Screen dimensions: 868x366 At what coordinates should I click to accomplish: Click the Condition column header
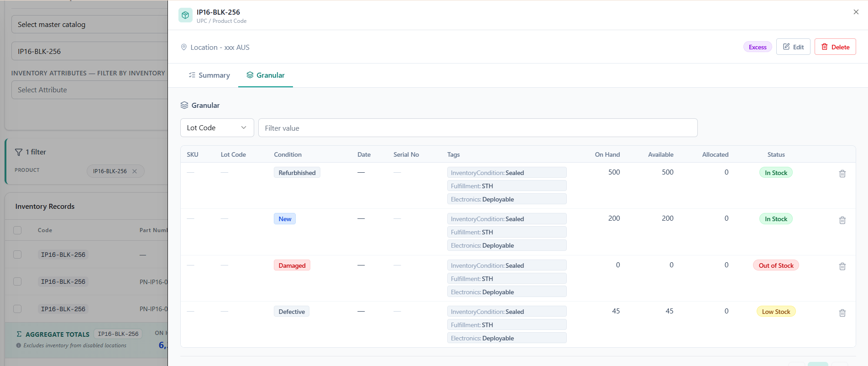click(x=288, y=154)
